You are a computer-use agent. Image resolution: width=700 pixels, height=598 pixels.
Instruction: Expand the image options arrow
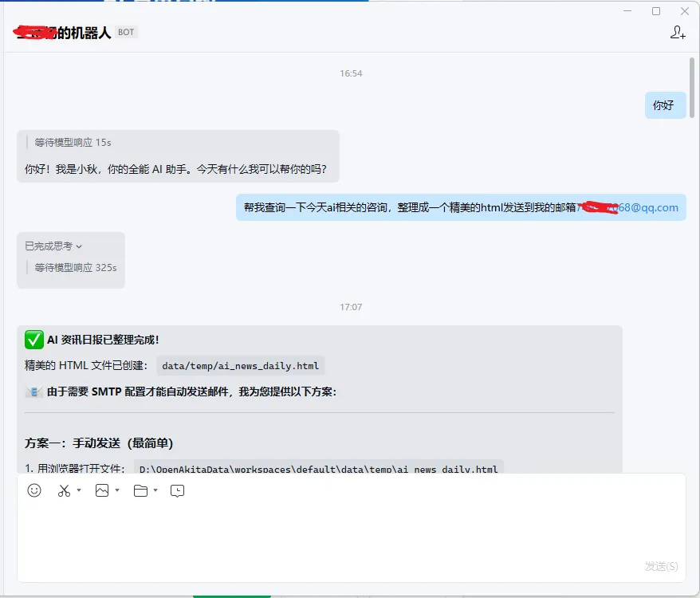click(117, 490)
